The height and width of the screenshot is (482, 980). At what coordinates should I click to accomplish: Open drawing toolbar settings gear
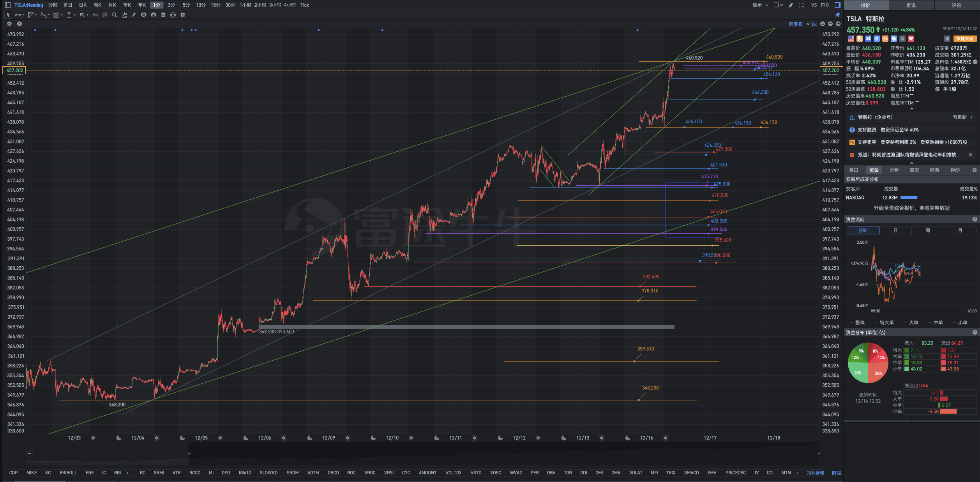coord(183,15)
